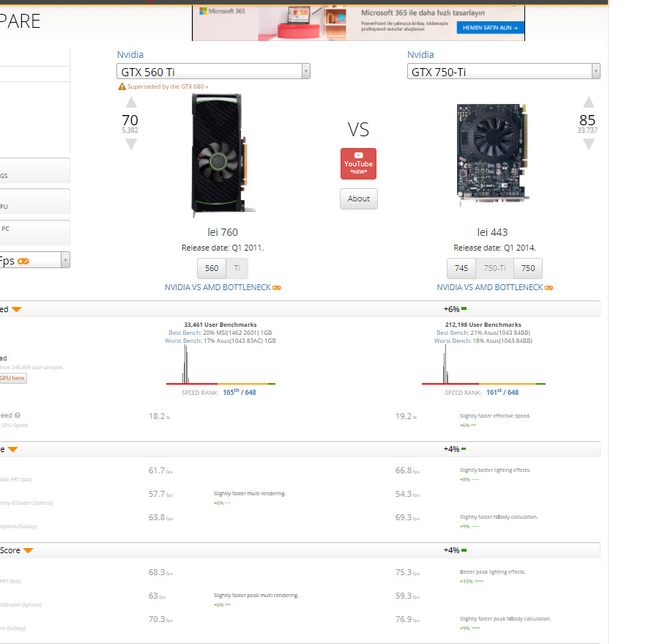Click the Speed Rank 161st / 648 link

pos(502,393)
